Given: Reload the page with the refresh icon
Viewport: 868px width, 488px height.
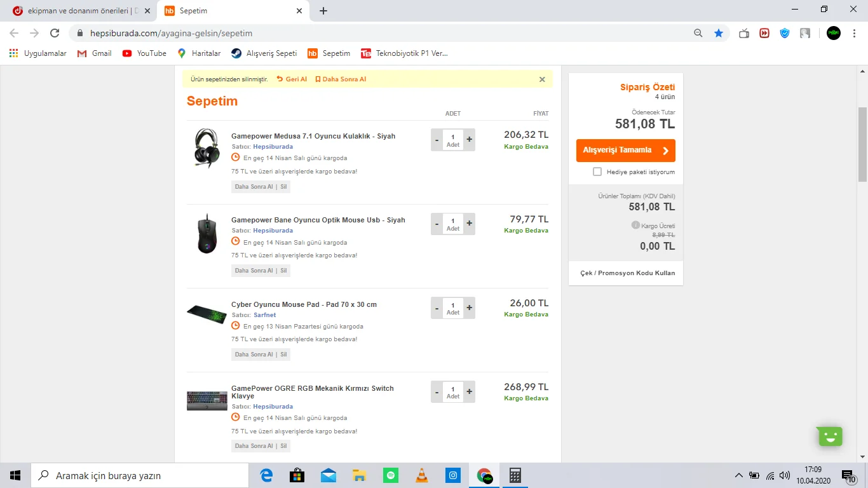Looking at the screenshot, I should [55, 33].
